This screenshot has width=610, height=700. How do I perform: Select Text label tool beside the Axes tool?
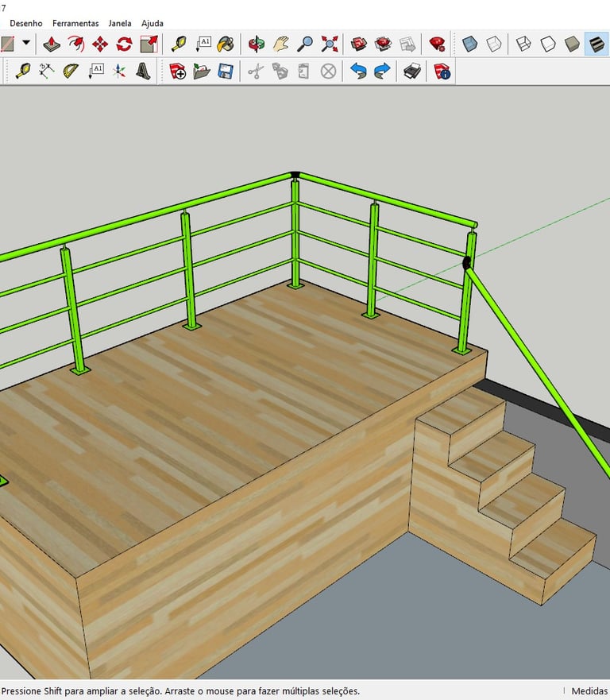95,71
